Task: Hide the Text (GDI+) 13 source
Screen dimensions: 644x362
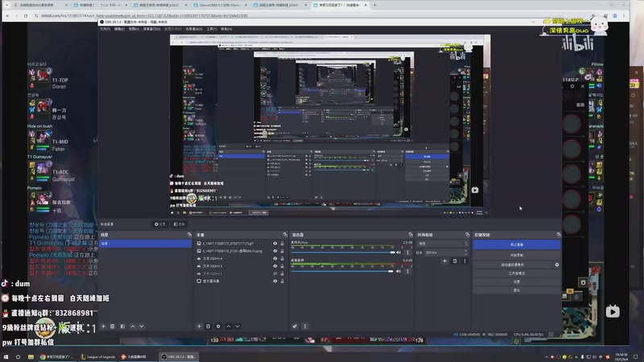Action: [275, 266]
